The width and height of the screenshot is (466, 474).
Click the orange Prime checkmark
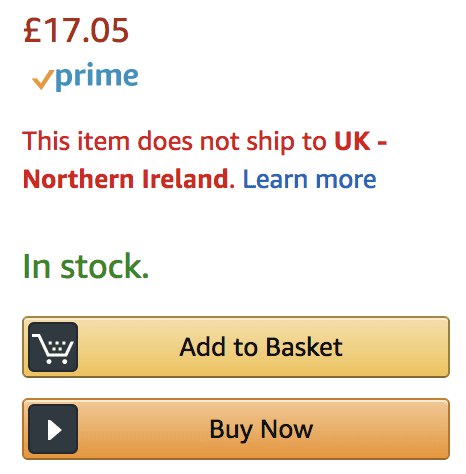pos(43,79)
